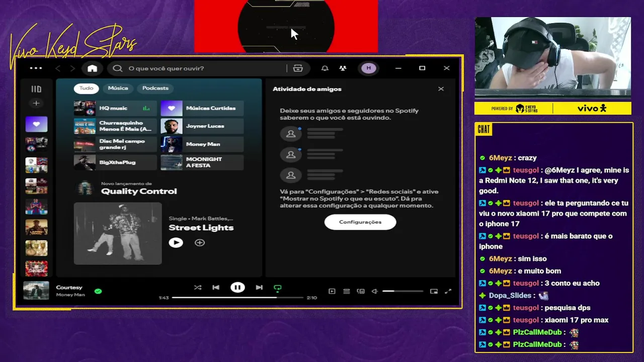Click the search magnifier icon

tap(118, 68)
